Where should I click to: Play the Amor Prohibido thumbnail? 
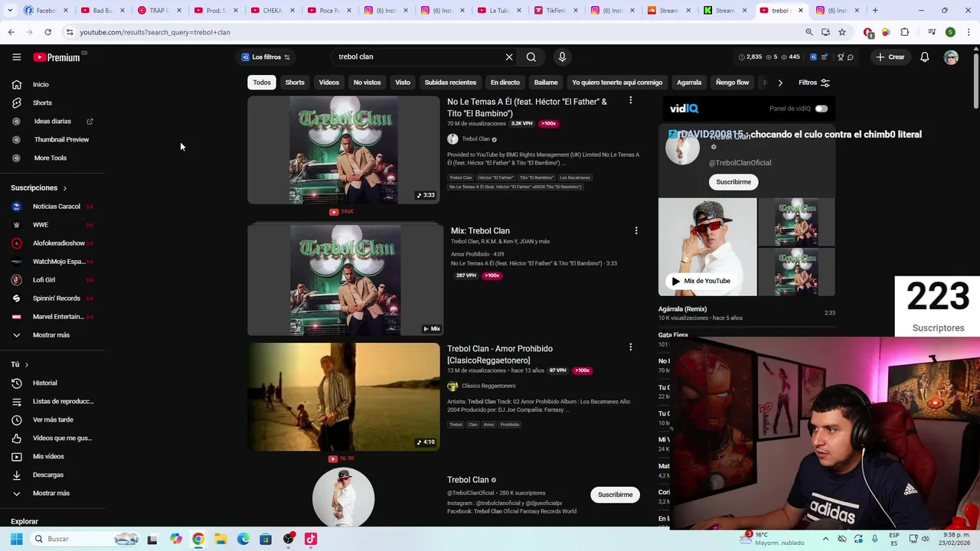point(344,396)
